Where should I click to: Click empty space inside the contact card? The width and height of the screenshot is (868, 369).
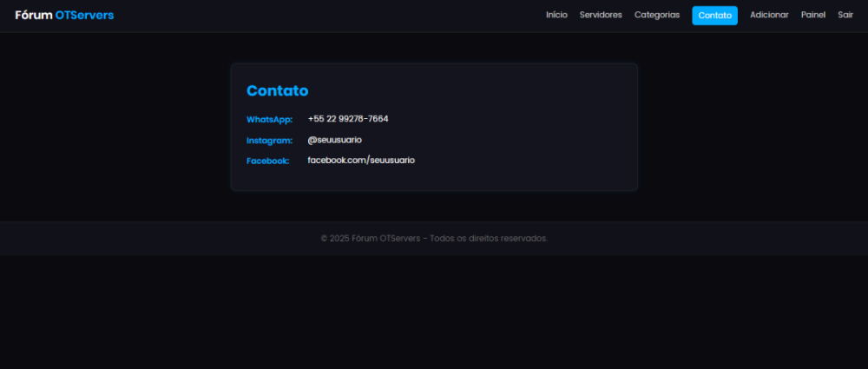(x=521, y=130)
